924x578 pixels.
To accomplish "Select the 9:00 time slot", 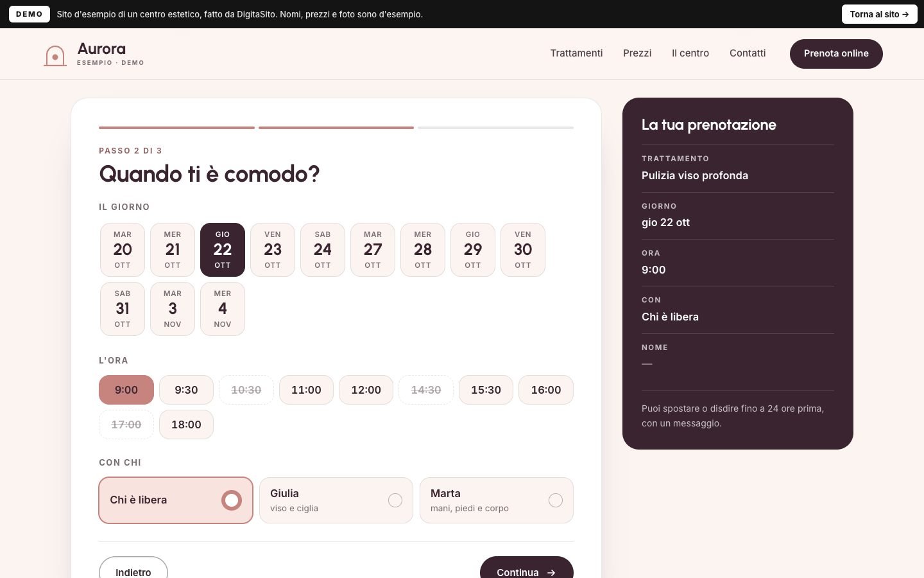I will click(x=126, y=390).
